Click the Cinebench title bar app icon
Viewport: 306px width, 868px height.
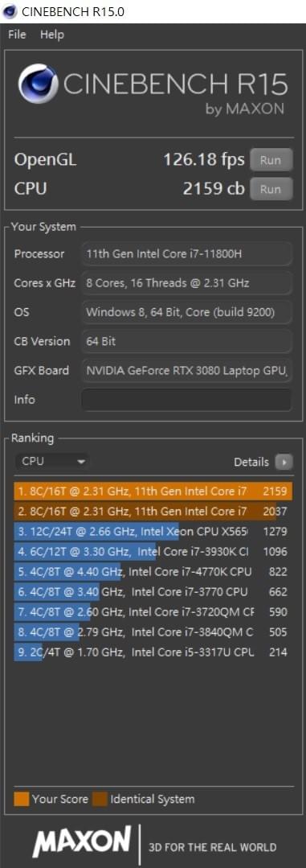10,11
